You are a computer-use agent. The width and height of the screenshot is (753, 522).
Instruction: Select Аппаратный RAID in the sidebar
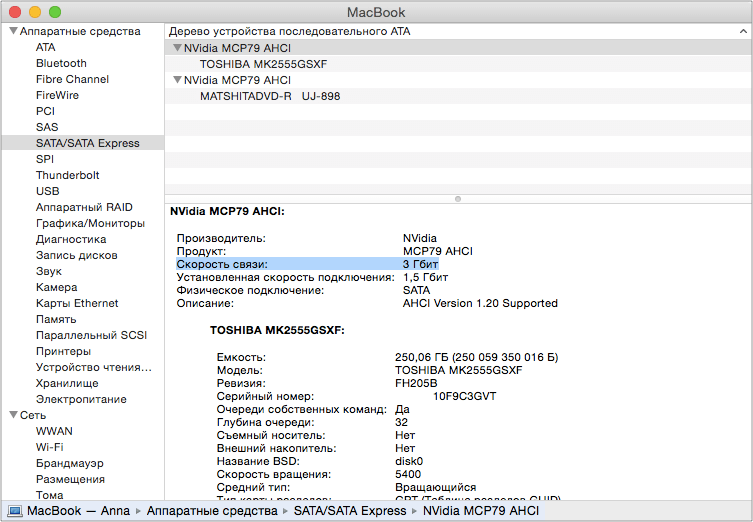84,207
